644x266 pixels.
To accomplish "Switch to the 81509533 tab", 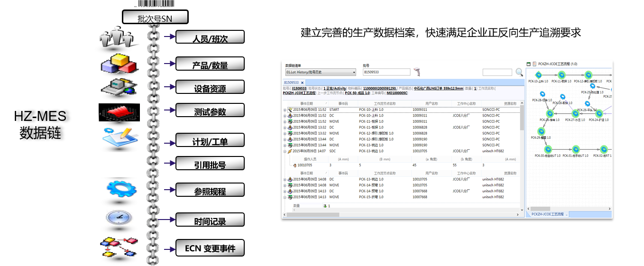I will 291,83.
